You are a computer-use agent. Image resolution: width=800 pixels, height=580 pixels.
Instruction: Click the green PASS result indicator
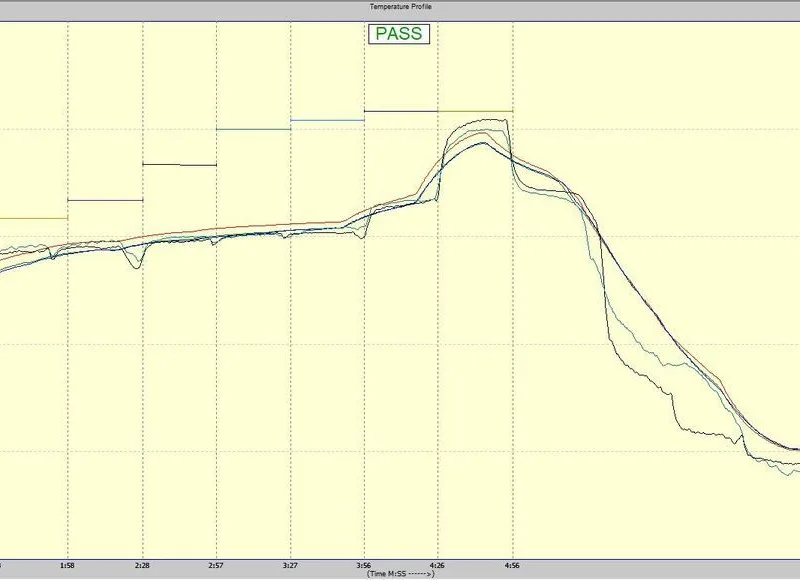399,33
